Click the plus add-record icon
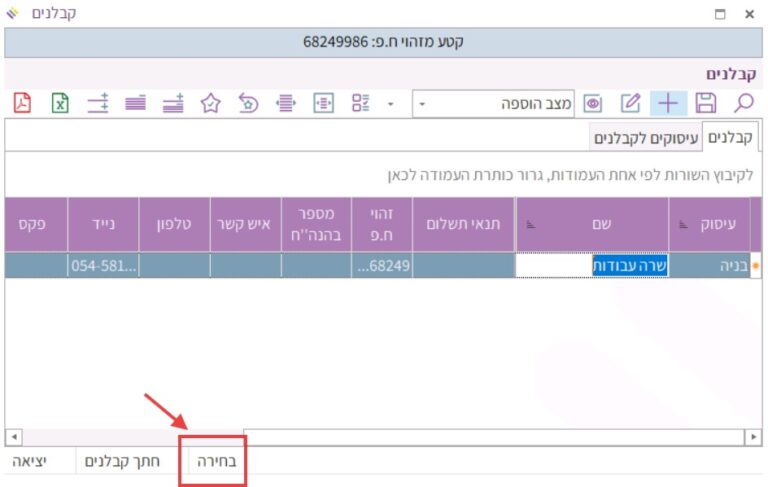The image size is (768, 487). 667,103
